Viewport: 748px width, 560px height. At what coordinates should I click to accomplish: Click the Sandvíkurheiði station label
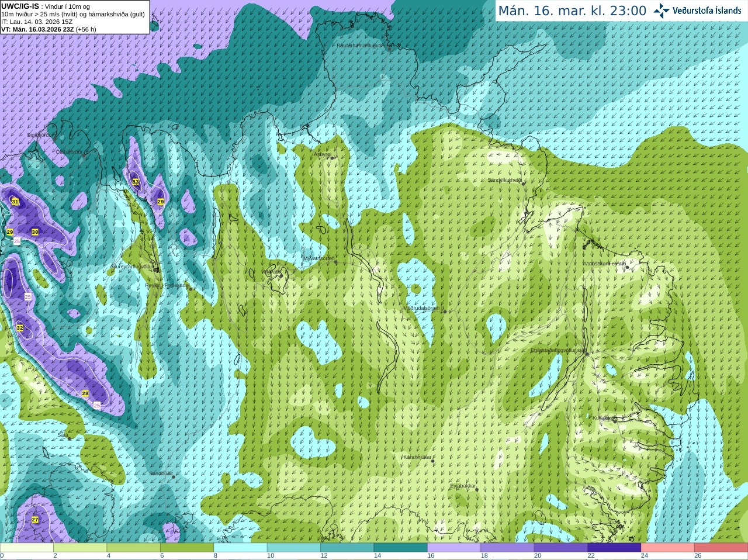click(505, 180)
